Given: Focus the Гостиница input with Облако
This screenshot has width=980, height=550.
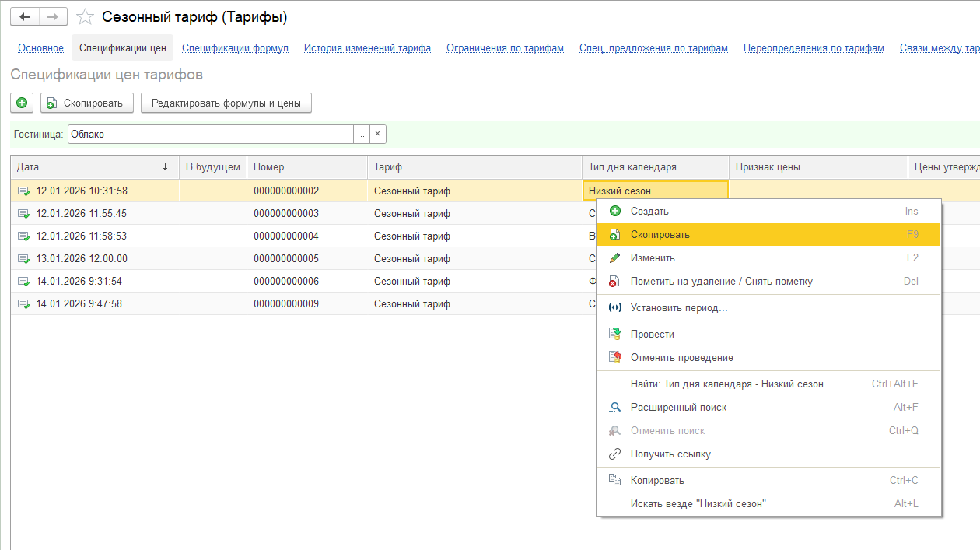Looking at the screenshot, I should coord(210,134).
